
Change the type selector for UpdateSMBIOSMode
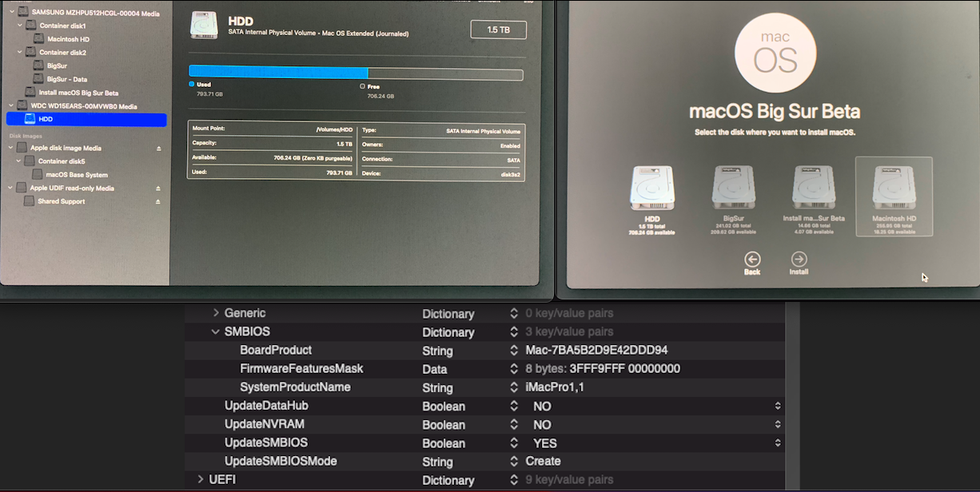514,462
